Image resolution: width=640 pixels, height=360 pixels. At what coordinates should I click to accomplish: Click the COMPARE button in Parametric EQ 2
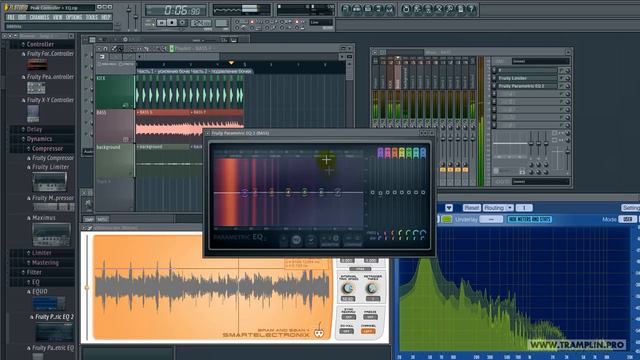pyautogui.click(x=353, y=240)
